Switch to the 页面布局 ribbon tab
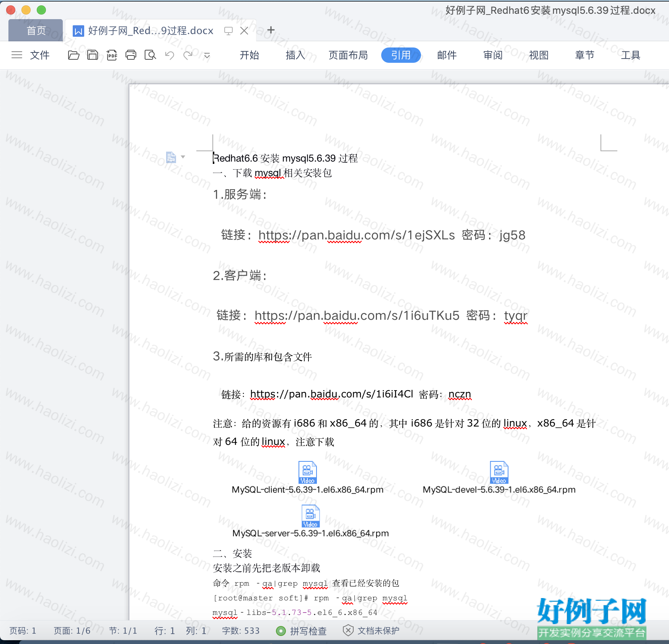 point(348,55)
